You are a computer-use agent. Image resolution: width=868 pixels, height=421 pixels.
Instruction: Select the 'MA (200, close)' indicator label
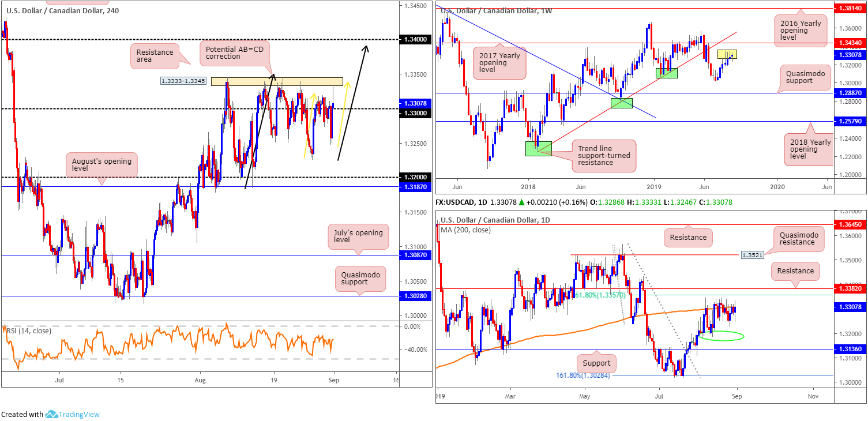[x=467, y=230]
